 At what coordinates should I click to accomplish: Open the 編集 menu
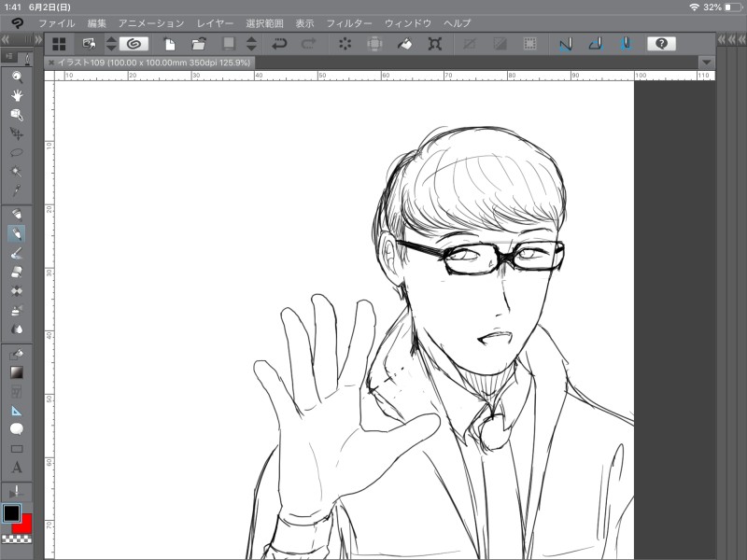click(x=97, y=22)
